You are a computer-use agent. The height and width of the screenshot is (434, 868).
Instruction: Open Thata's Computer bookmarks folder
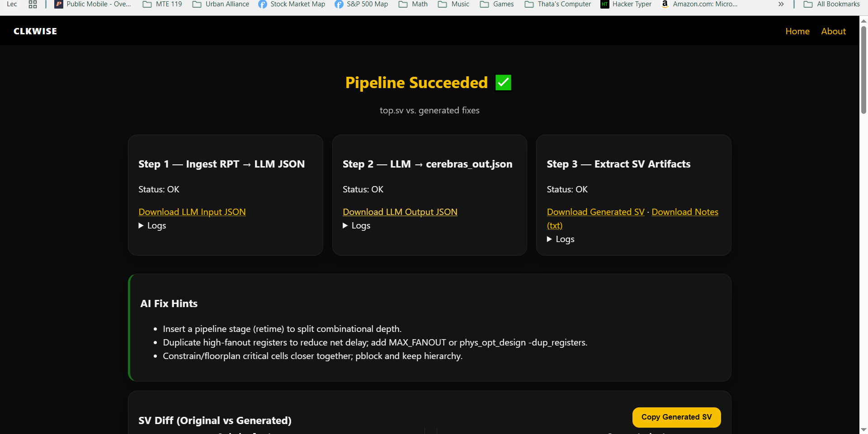[x=558, y=4]
